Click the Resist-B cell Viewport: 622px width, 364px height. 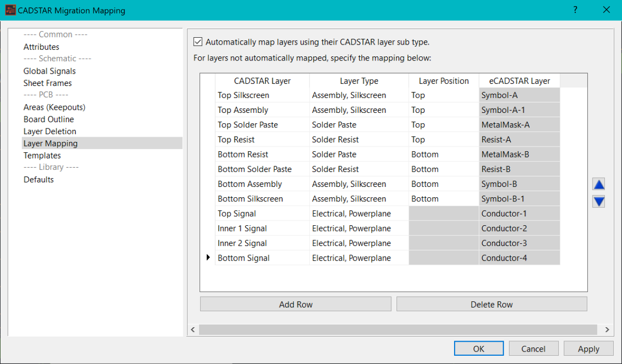pyautogui.click(x=519, y=169)
